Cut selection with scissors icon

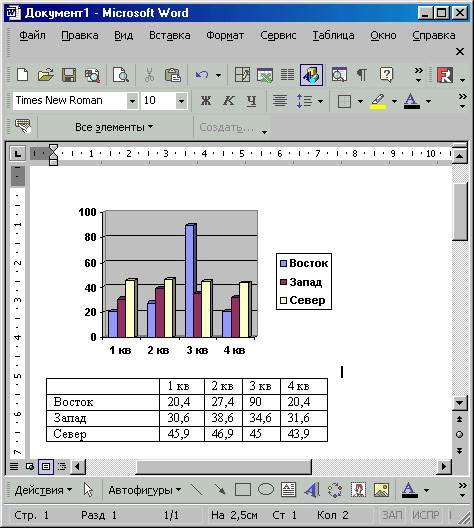click(149, 75)
